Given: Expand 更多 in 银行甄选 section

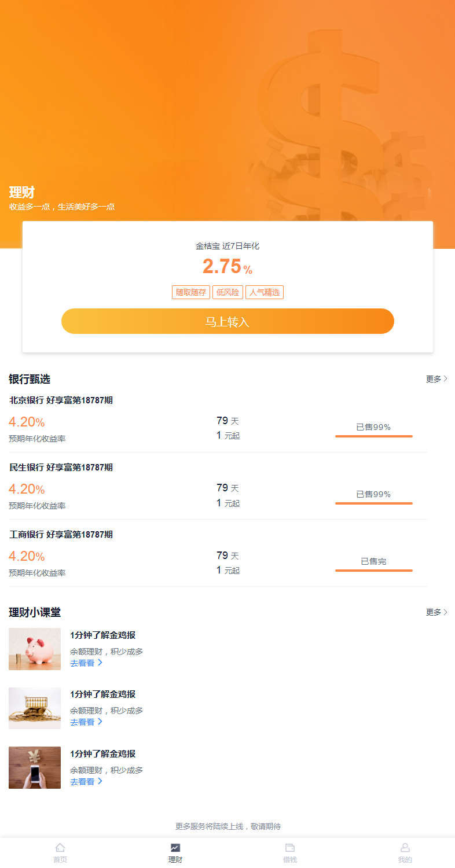Looking at the screenshot, I should (436, 379).
